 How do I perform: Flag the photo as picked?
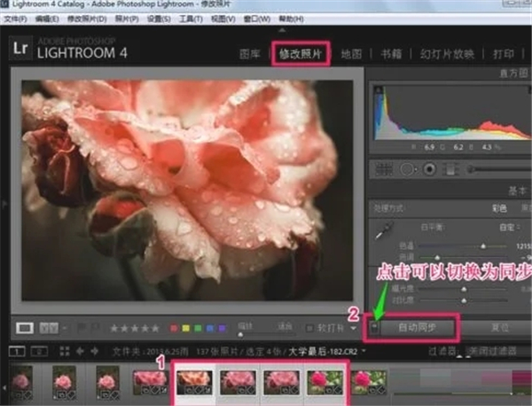point(82,328)
